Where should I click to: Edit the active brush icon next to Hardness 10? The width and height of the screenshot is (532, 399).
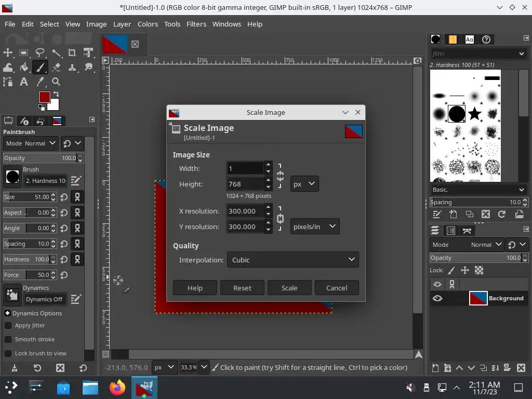point(76,180)
